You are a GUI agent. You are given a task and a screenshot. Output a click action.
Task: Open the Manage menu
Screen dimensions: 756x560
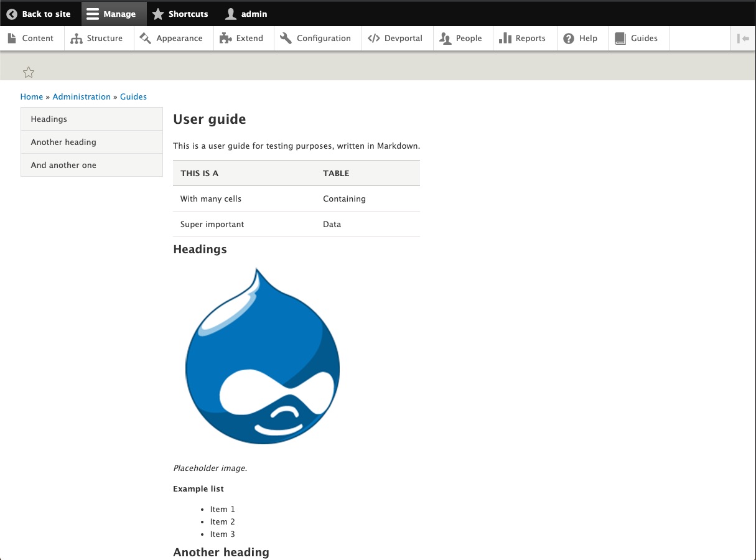pos(114,13)
